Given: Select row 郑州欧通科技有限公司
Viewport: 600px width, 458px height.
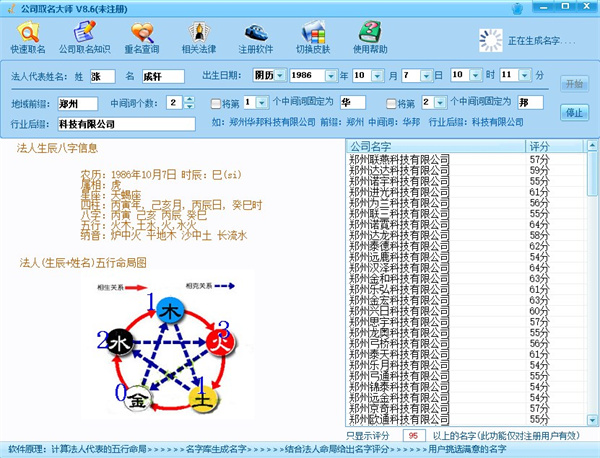Looking at the screenshot, I should point(466,419).
